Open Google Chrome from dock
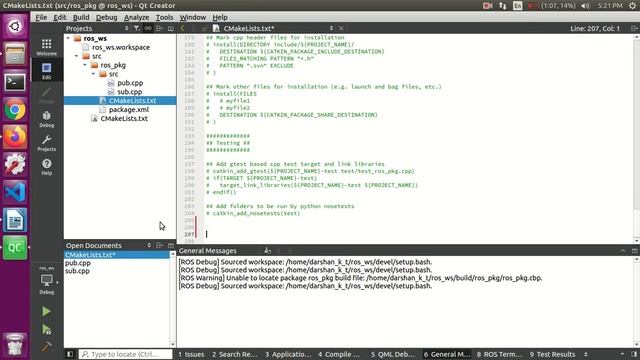Screen dimensions: 640x360 [15, 110]
